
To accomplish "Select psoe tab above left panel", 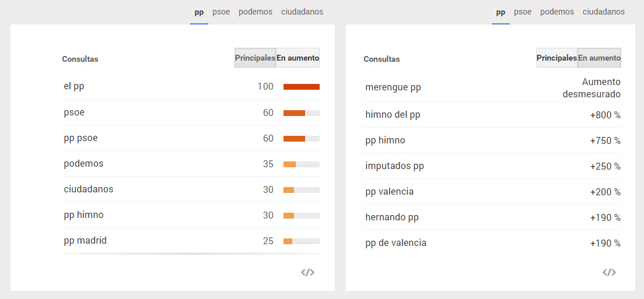I will (221, 12).
